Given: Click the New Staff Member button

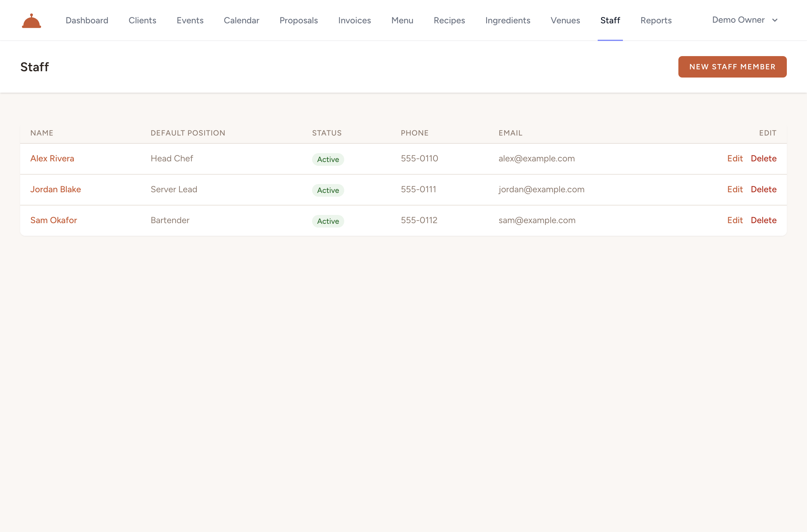Looking at the screenshot, I should click(732, 67).
